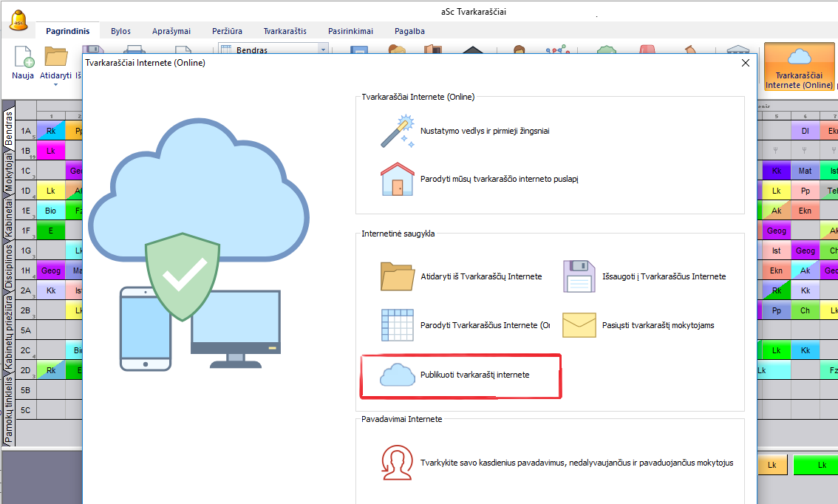Click the aSc bell application menu button
The image size is (838, 504).
[18, 20]
